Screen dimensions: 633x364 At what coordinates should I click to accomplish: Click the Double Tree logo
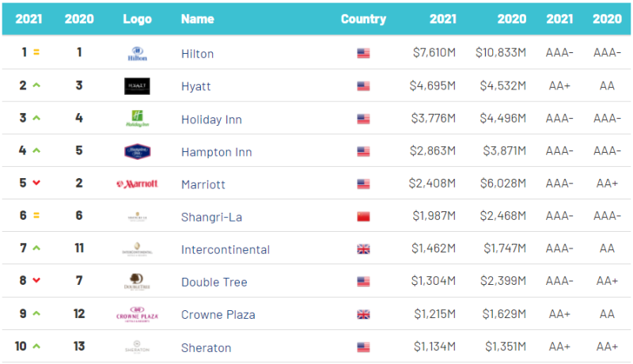(x=137, y=282)
